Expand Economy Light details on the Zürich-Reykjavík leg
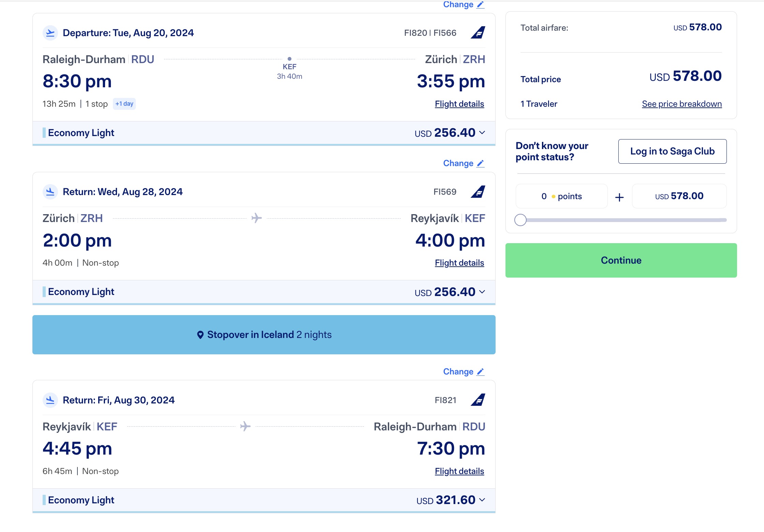This screenshot has height=532, width=764. pos(482,292)
